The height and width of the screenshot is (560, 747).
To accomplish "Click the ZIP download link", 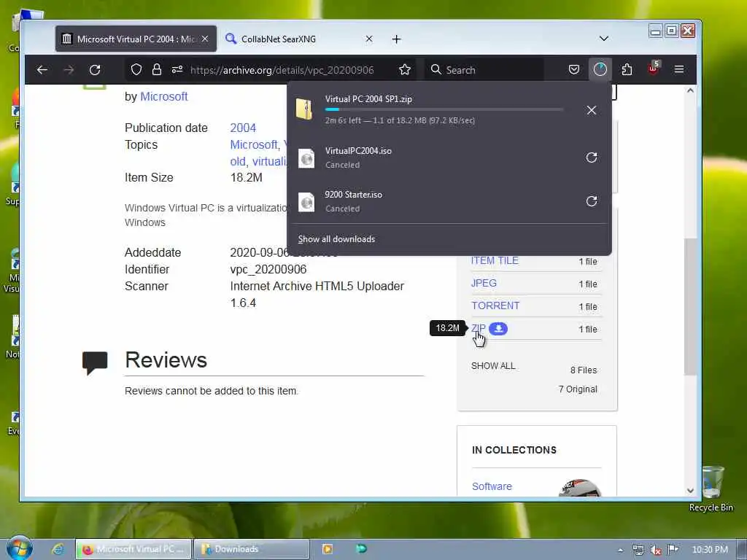I will (478, 328).
